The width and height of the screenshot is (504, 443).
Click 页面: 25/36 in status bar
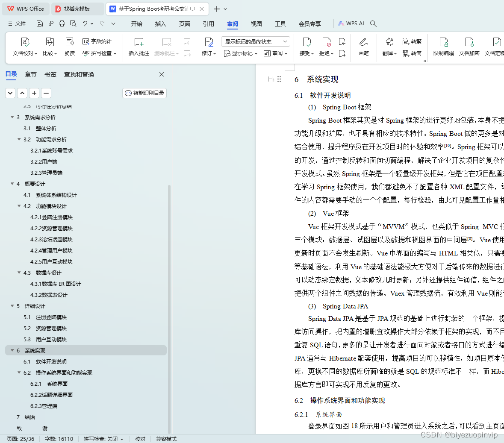21,439
